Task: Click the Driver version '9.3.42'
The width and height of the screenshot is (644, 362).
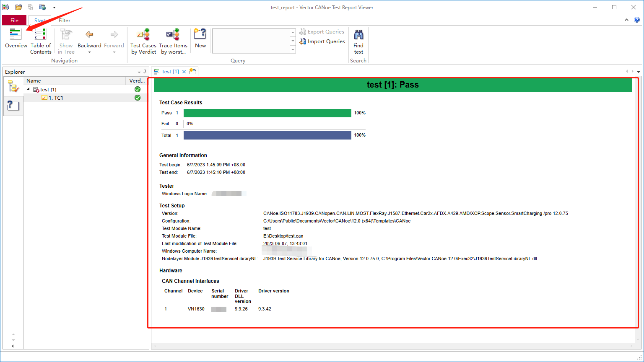Action: point(265,309)
